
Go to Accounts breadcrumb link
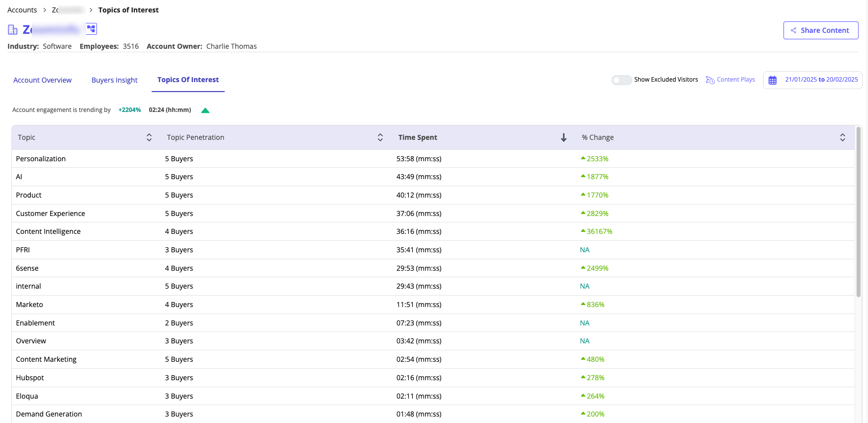(x=22, y=10)
